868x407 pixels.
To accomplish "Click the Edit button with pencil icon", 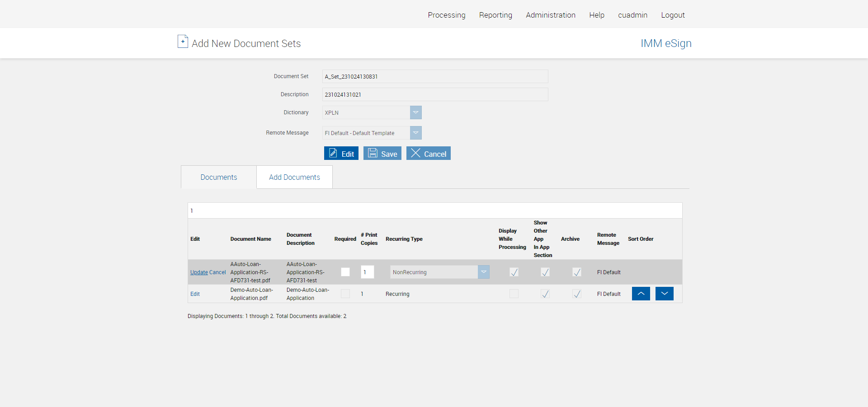I will (x=341, y=154).
